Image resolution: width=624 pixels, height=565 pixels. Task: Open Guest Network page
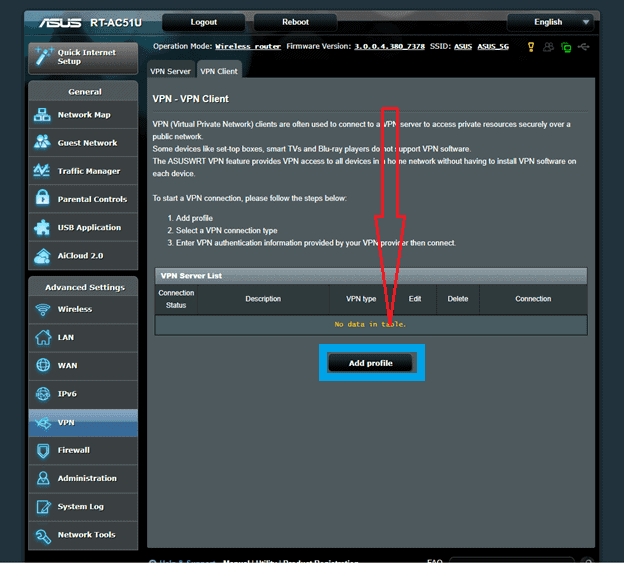pyautogui.click(x=83, y=143)
